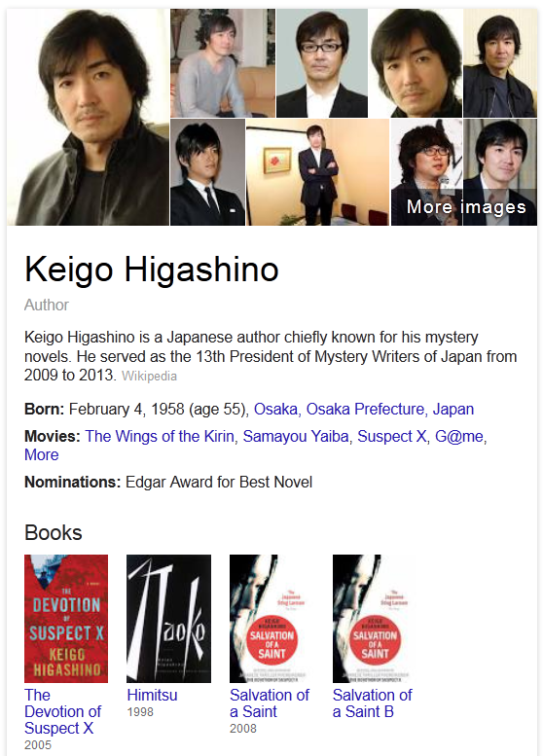Screen dimensions: 543x756
Task: Open the Himitsu book title link
Action: [x=152, y=696]
